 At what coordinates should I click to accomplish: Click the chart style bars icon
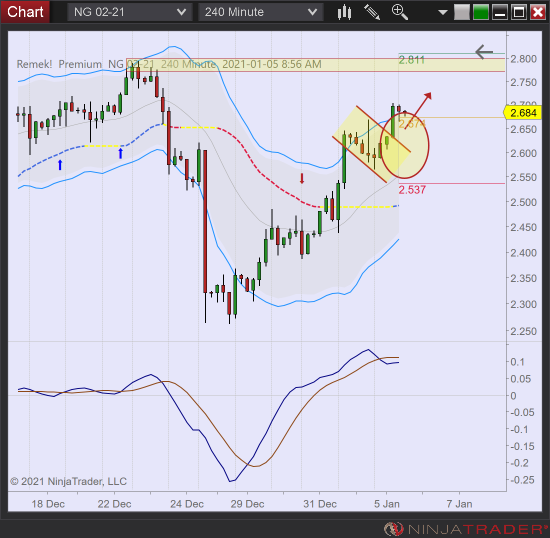coord(344,12)
